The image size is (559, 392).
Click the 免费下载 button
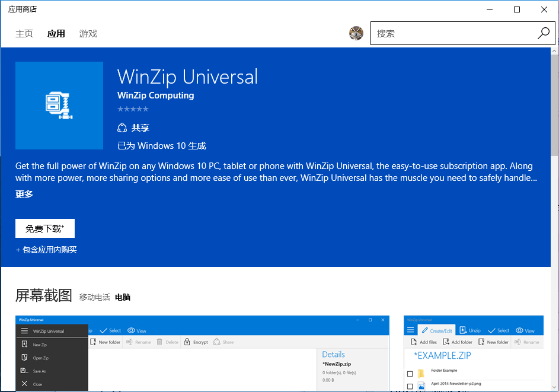(x=44, y=228)
